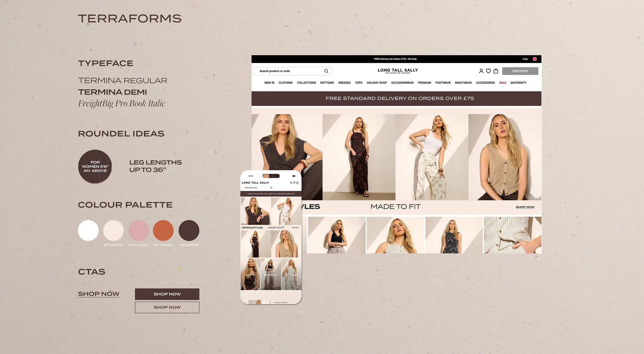Click the Help link in top bar
644x354 pixels.
pyautogui.click(x=525, y=59)
